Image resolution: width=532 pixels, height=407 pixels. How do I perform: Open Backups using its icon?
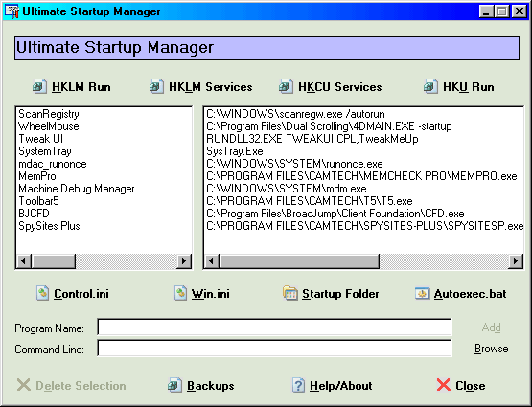(174, 385)
